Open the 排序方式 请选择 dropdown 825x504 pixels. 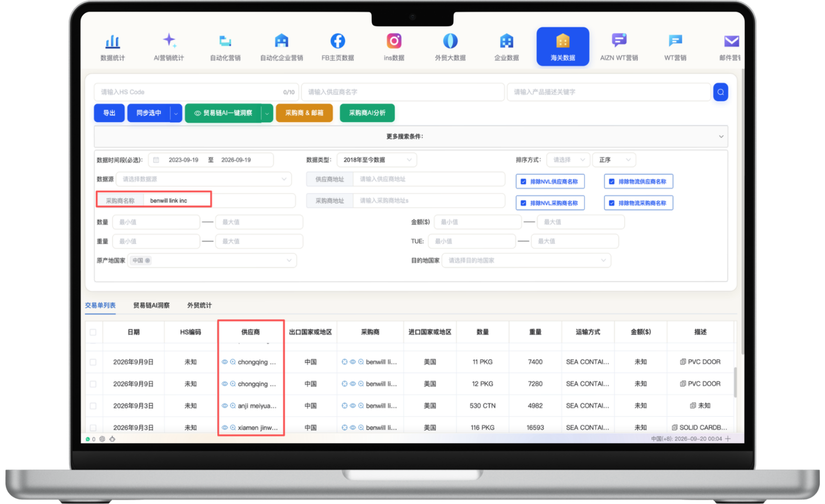[x=568, y=160]
